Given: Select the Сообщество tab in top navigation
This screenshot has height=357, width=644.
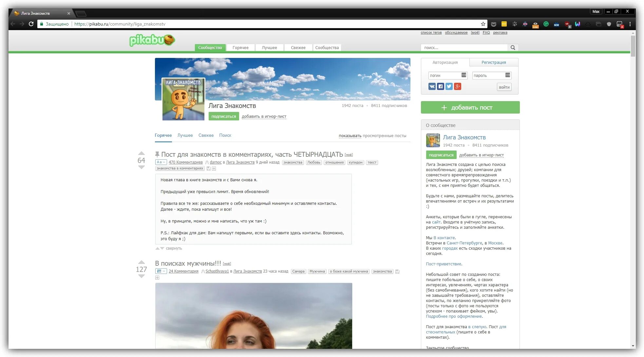Looking at the screenshot, I should pos(210,48).
